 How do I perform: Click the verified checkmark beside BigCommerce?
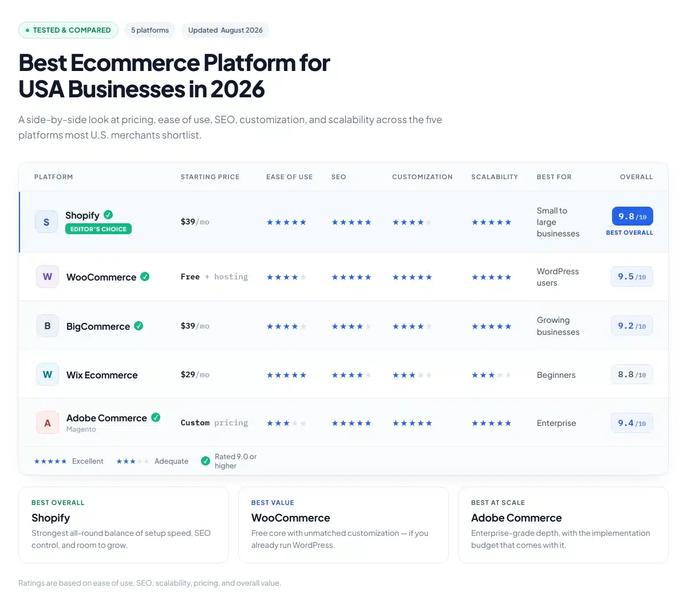139,326
